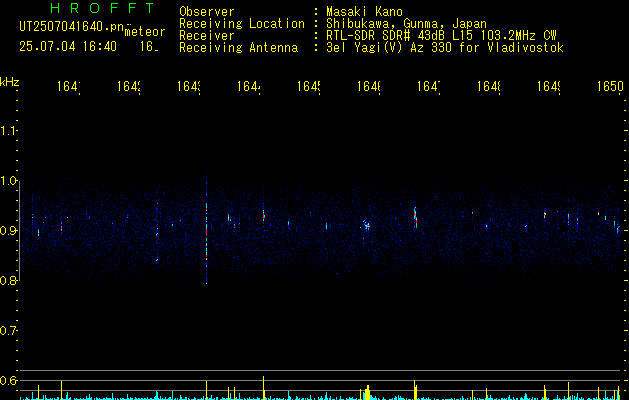Click the 0.6 frequency axis label

pos(8,380)
